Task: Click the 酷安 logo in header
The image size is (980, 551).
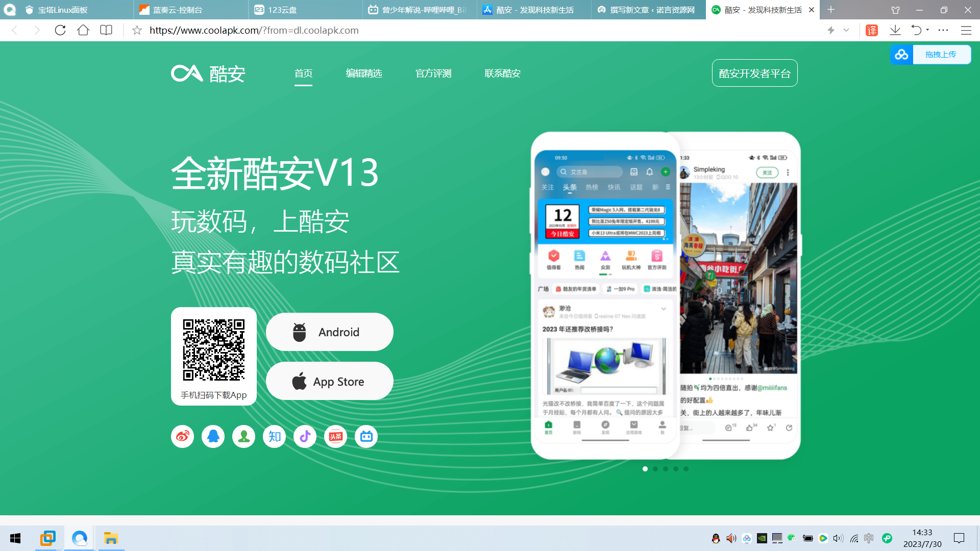Action: pos(208,73)
